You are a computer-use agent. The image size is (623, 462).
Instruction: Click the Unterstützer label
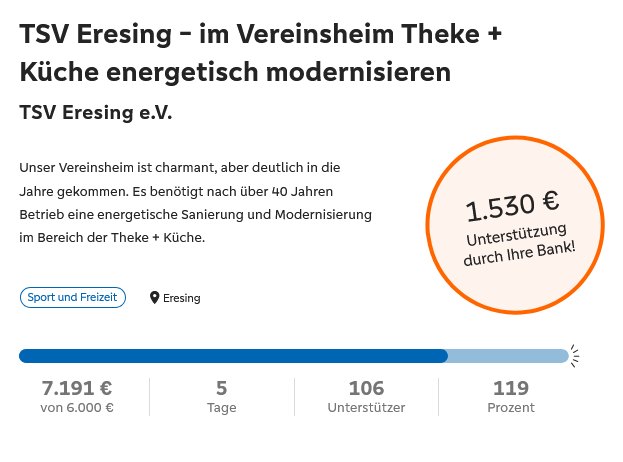pyautogui.click(x=366, y=408)
